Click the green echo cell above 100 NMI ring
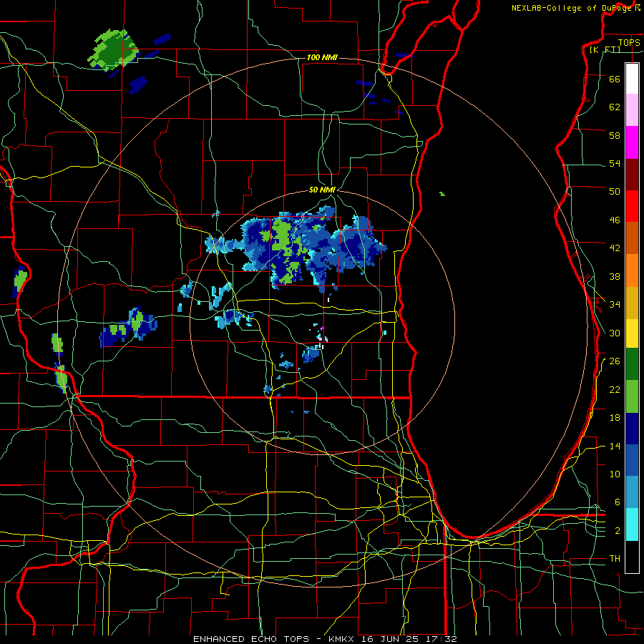The width and height of the screenshot is (644, 644). pos(112,49)
